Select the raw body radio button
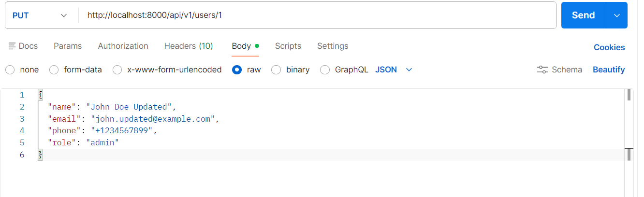 pos(237,70)
